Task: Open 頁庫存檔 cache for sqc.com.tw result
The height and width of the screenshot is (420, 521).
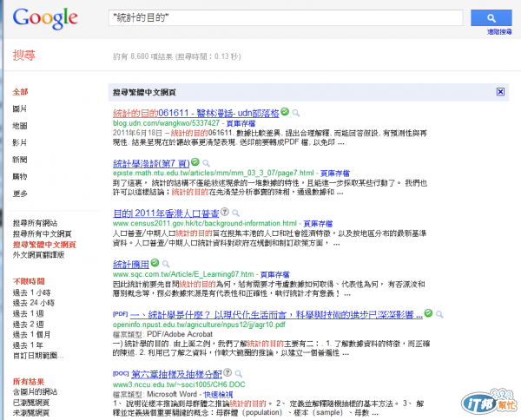Action: pyautogui.click(x=274, y=274)
